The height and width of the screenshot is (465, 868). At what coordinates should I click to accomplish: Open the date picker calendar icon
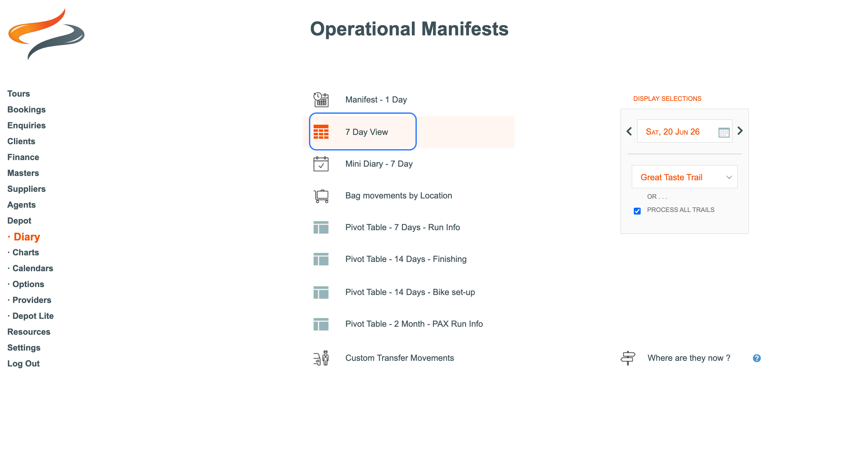(x=723, y=132)
